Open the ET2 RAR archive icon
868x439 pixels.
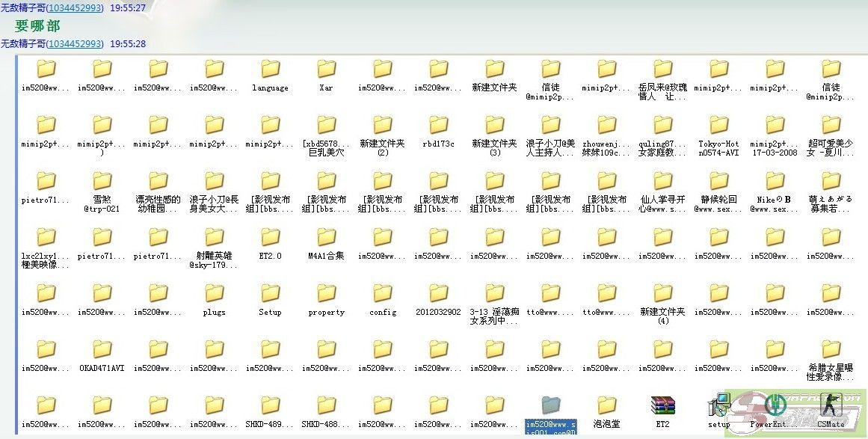point(662,406)
